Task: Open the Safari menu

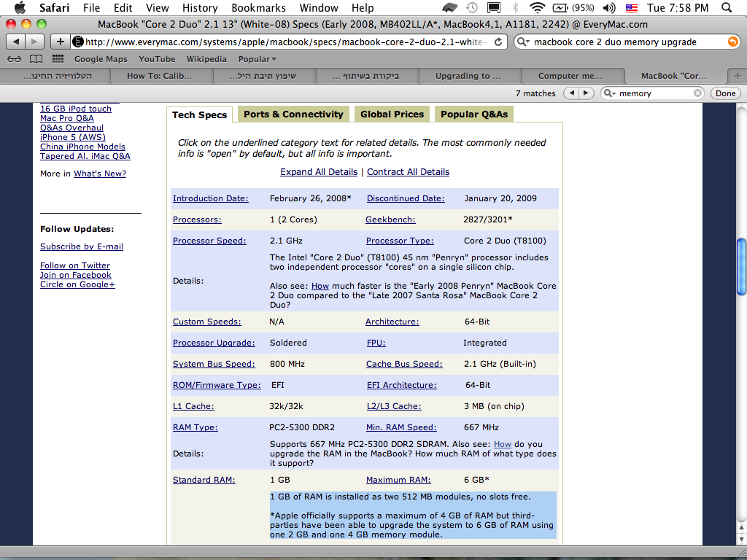Action: pyautogui.click(x=54, y=7)
